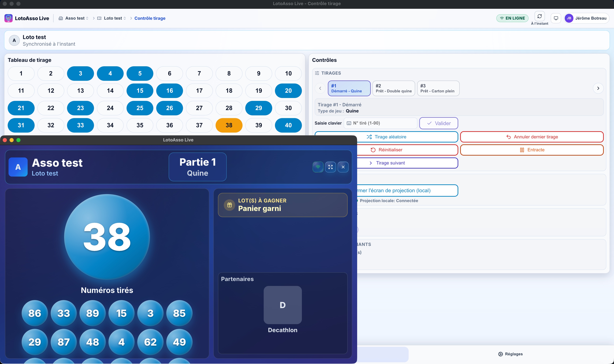The width and height of the screenshot is (614, 364).
Task: Open settings with the Réglages gear icon
Action: coord(501,354)
